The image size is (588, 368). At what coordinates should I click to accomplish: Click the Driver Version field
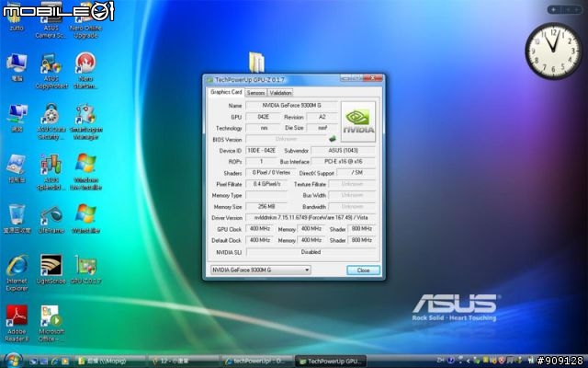[311, 218]
